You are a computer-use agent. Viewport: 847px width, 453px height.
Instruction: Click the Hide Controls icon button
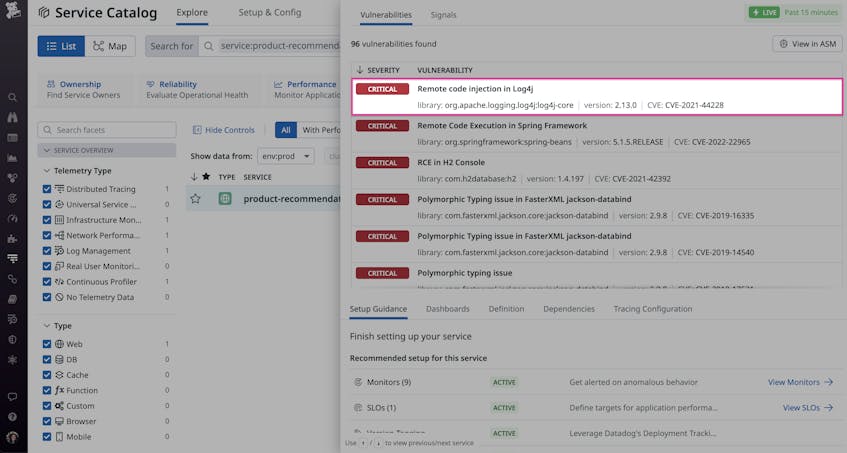tap(197, 130)
